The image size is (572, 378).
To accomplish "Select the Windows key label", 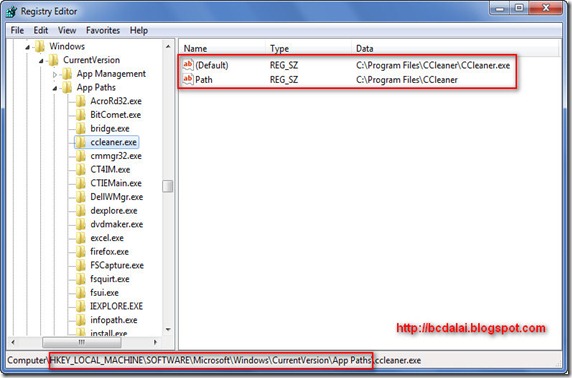I will pyautogui.click(x=67, y=46).
